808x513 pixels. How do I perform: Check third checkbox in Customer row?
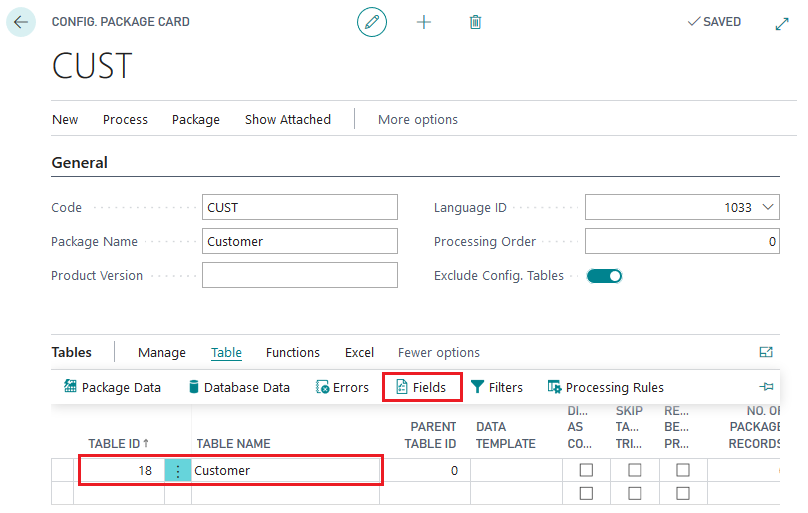[x=683, y=470]
